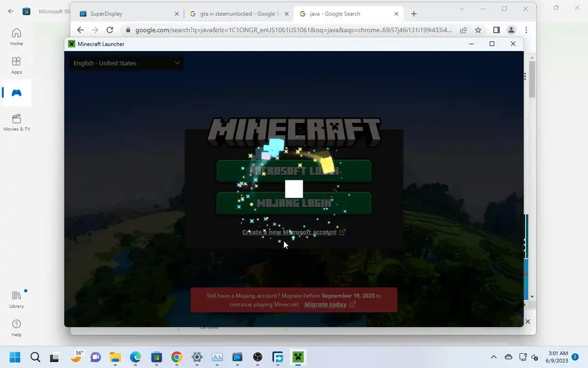Open Task View on the taskbar

tap(55, 357)
